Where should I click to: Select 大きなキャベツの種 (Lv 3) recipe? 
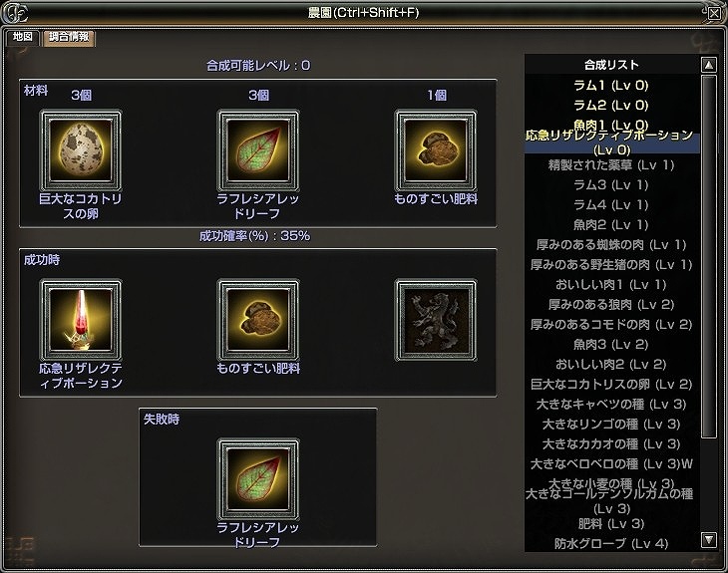[x=611, y=405]
